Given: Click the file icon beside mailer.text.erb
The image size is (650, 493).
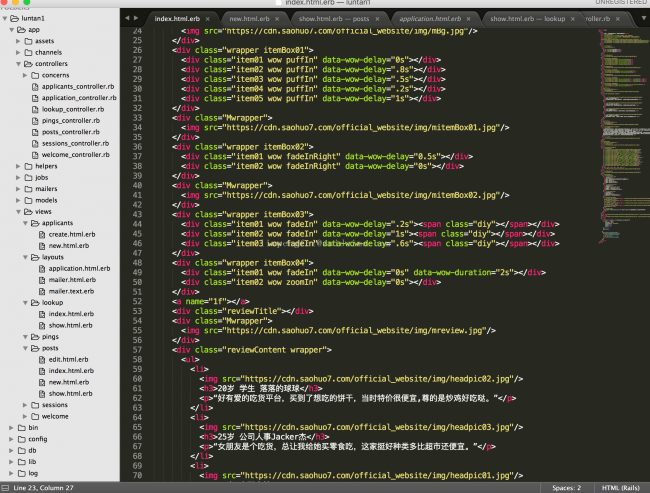Looking at the screenshot, I should click(41, 291).
